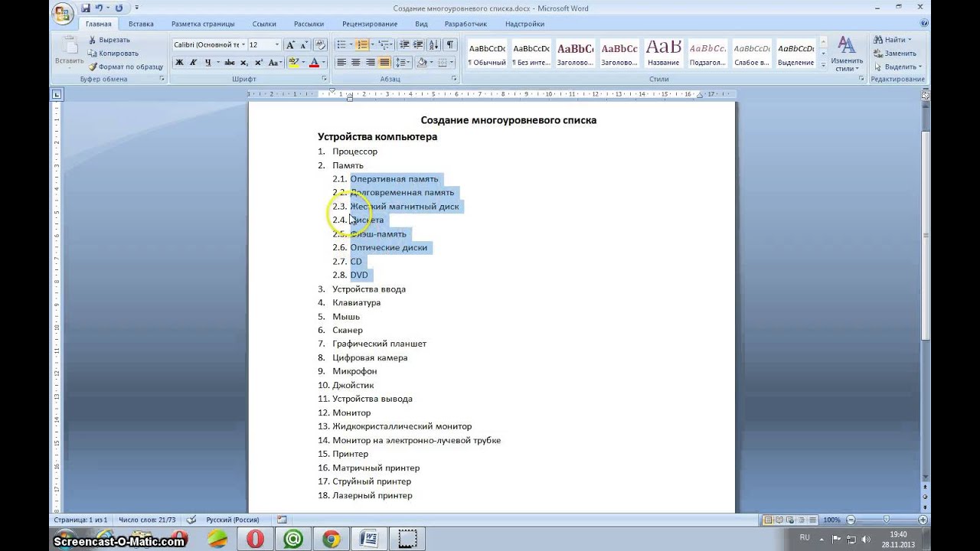
Task: Click the multilevel list icon
Action: click(384, 45)
